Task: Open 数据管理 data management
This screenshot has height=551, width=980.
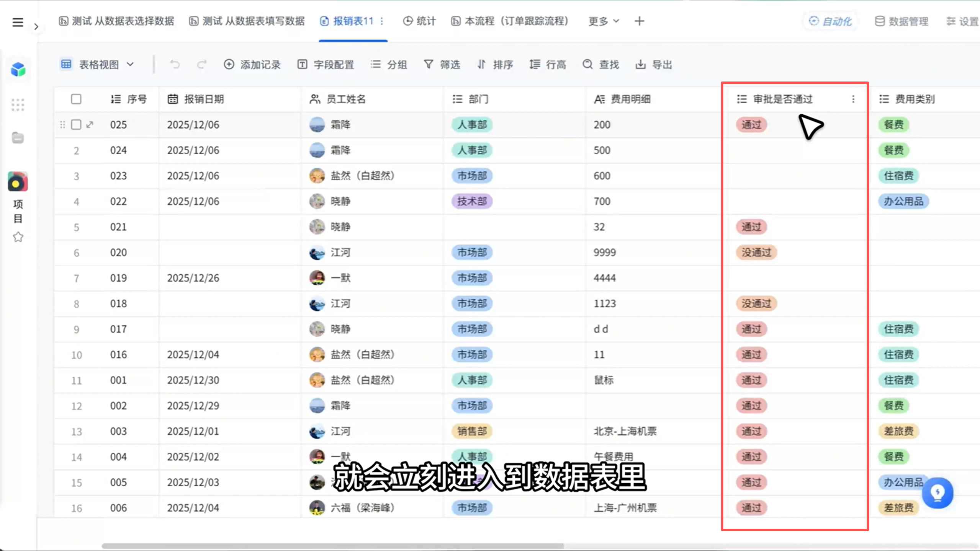Action: coord(902,21)
